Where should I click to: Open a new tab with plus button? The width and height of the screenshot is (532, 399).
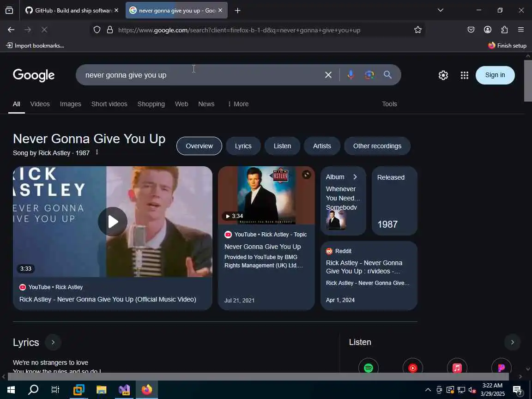point(237,11)
